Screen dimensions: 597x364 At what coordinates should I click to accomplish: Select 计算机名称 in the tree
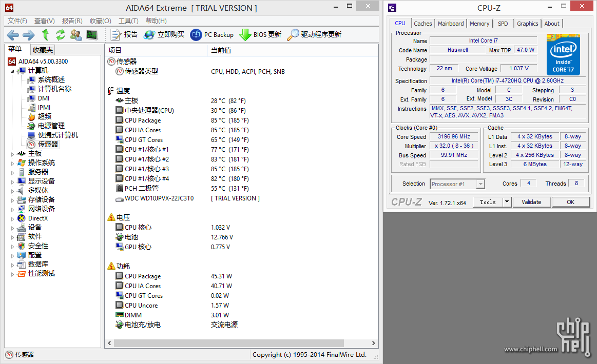tap(54, 89)
